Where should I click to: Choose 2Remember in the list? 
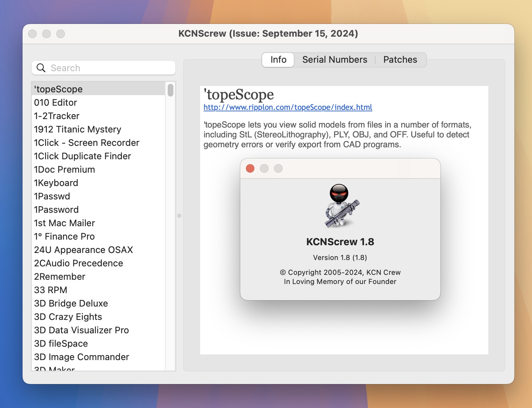tap(98, 277)
